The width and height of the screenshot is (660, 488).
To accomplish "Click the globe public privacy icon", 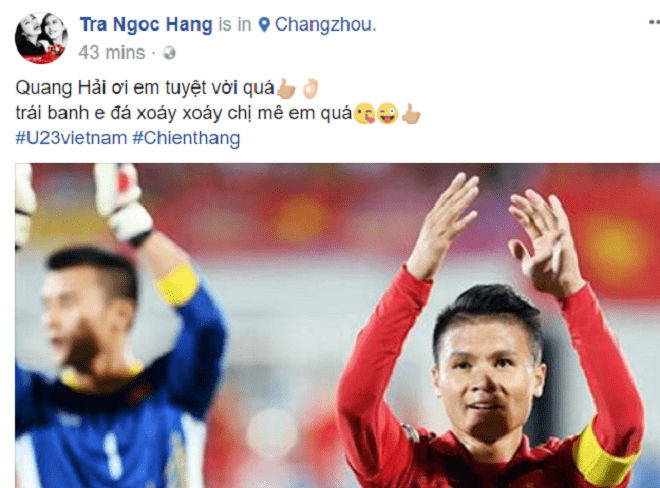I will pos(169,53).
